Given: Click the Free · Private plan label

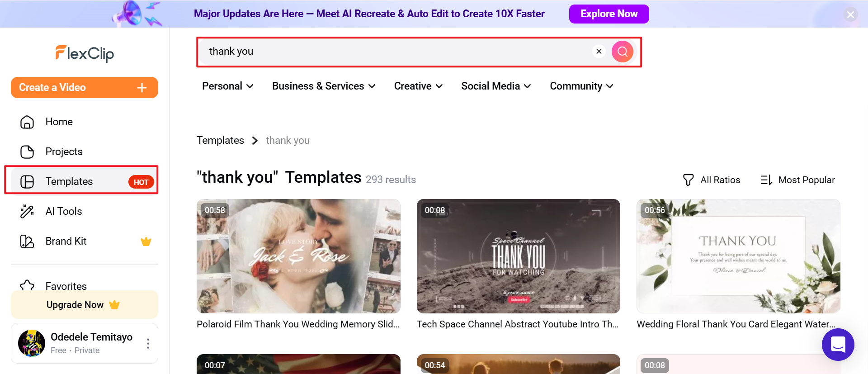Looking at the screenshot, I should click(75, 350).
